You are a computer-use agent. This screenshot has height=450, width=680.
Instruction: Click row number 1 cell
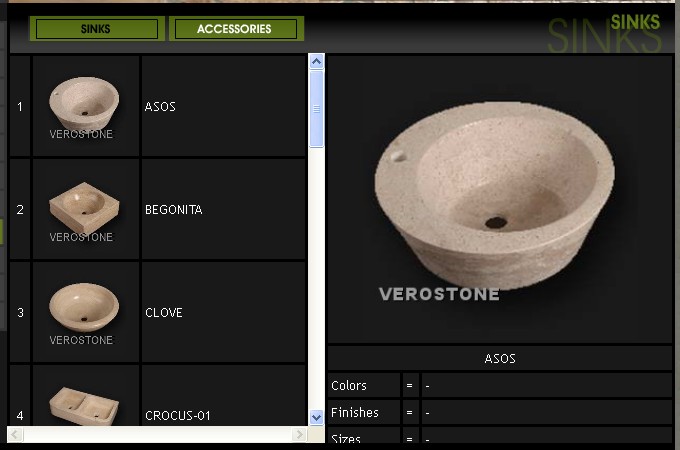click(20, 106)
